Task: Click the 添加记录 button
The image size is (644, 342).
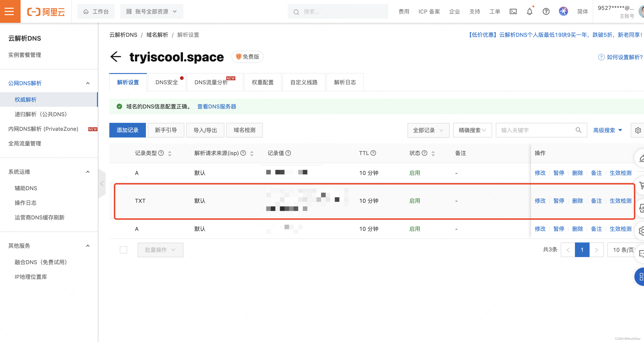Action: tap(127, 130)
